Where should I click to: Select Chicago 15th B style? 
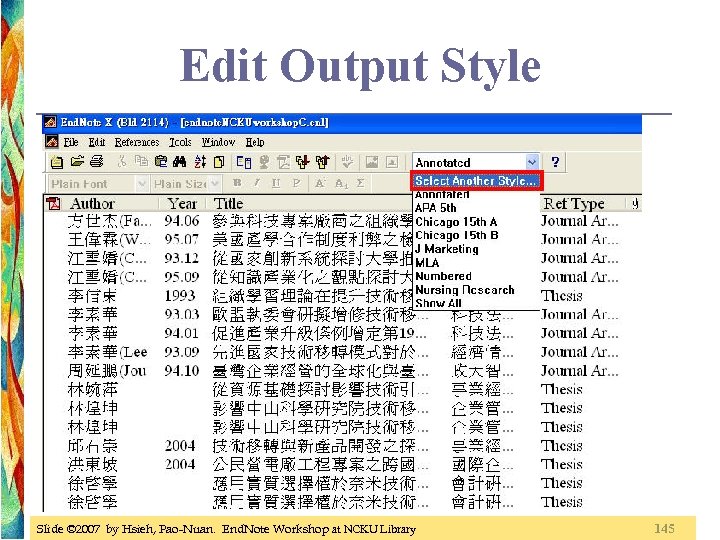(x=456, y=235)
